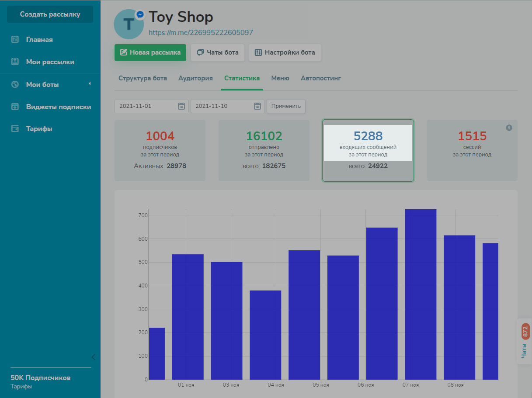532x398 pixels.
Task: Click the Виджеты подписки sidebar icon
Action: tap(15, 107)
